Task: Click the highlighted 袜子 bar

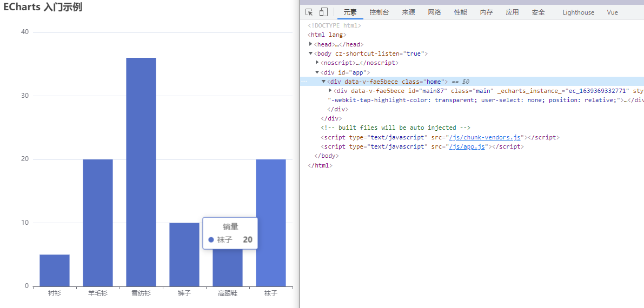Action: tap(271, 223)
